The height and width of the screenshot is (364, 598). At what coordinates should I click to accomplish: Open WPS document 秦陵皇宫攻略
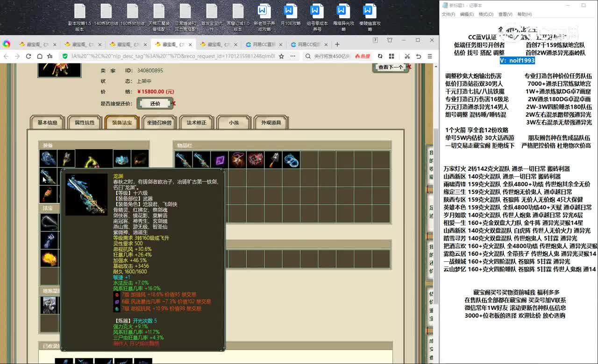pos(370,18)
